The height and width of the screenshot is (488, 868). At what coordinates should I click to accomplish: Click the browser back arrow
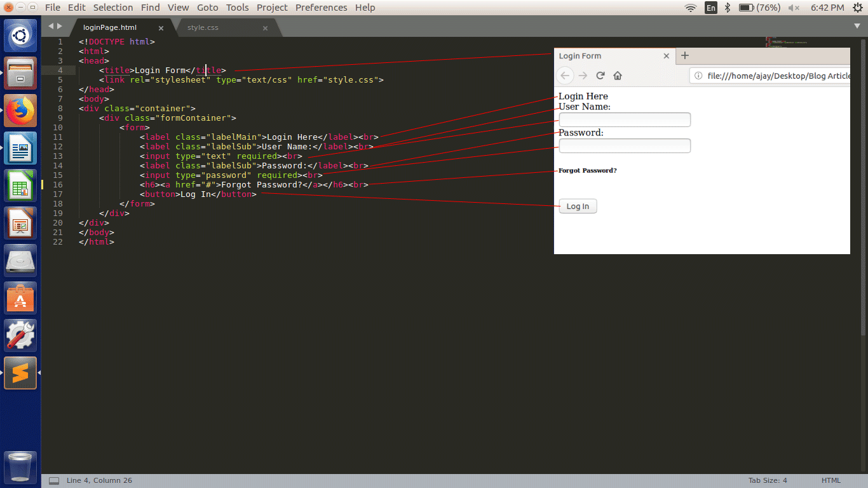pyautogui.click(x=565, y=75)
